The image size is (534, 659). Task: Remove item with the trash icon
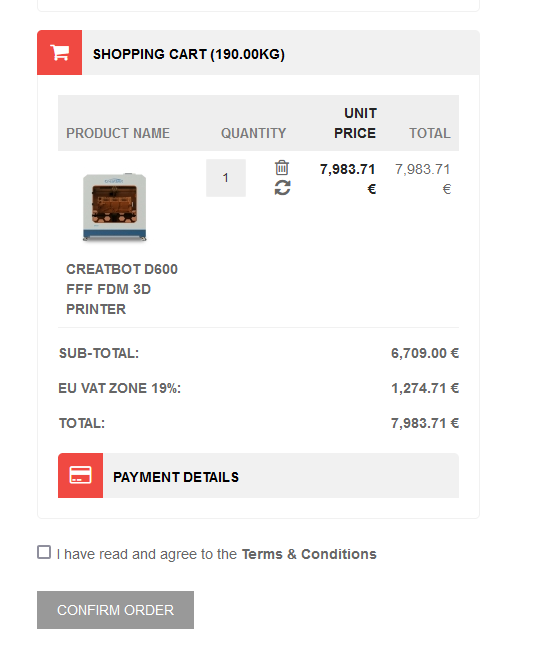coord(282,167)
